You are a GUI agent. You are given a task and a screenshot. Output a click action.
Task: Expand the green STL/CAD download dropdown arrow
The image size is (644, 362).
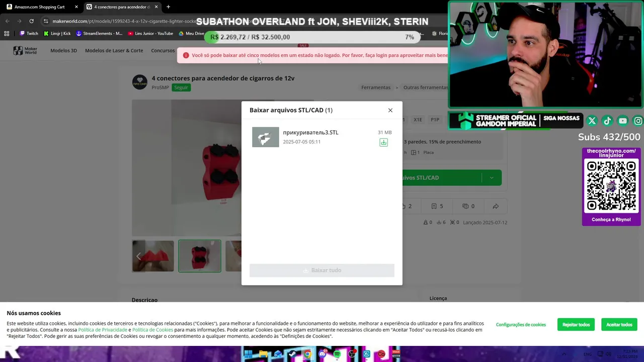(492, 177)
